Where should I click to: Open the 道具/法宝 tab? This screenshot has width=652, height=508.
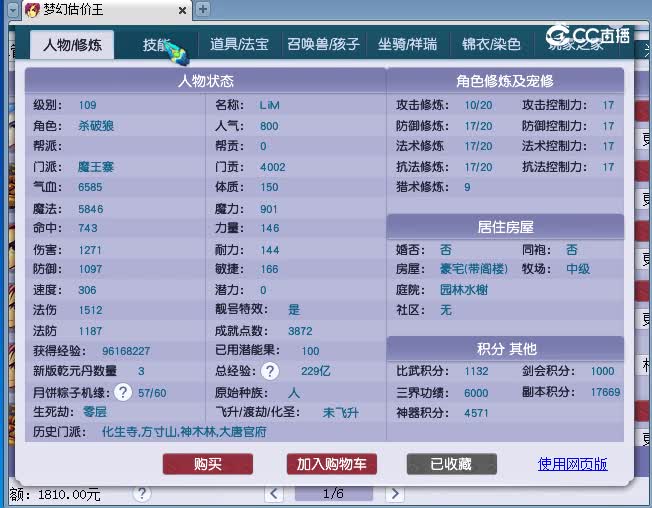pos(239,44)
